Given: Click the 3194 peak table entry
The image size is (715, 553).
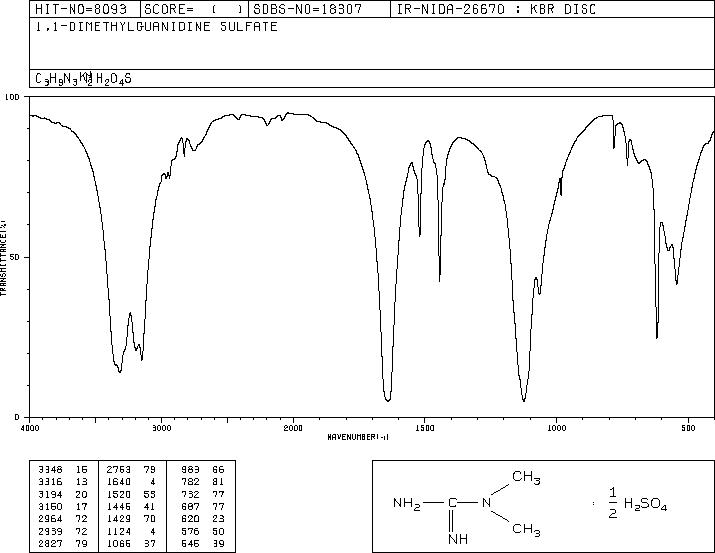Looking at the screenshot, I should point(63,494).
